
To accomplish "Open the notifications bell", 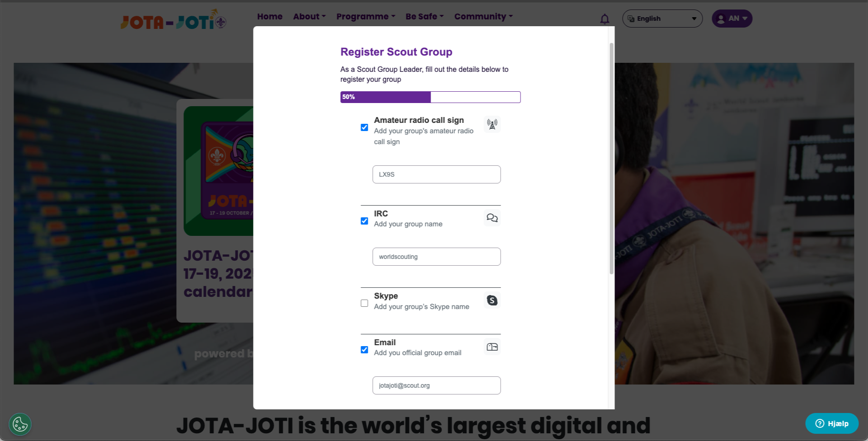I will point(605,19).
